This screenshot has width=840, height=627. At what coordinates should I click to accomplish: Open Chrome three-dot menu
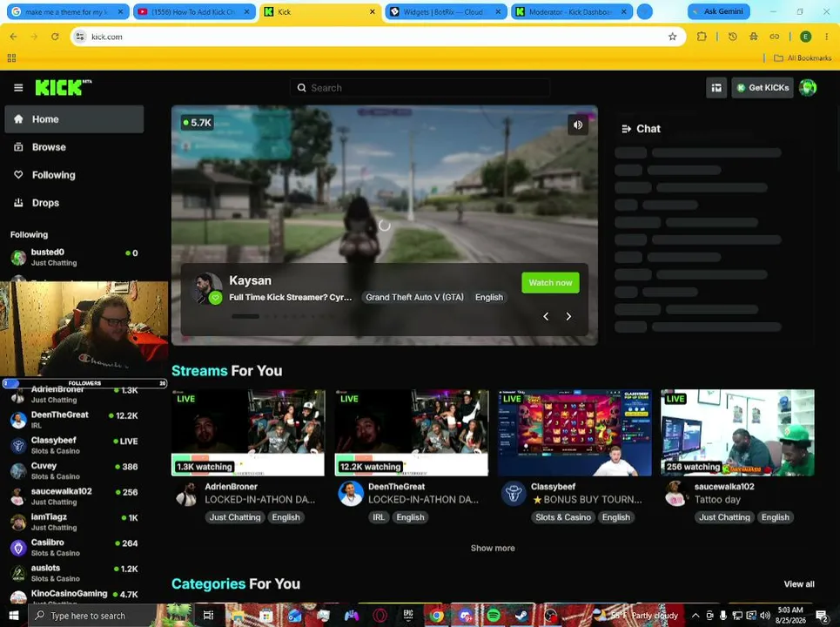coord(827,37)
